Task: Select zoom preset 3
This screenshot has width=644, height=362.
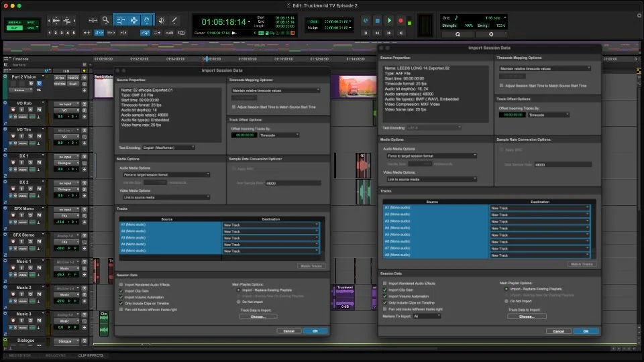Action: click(62, 33)
